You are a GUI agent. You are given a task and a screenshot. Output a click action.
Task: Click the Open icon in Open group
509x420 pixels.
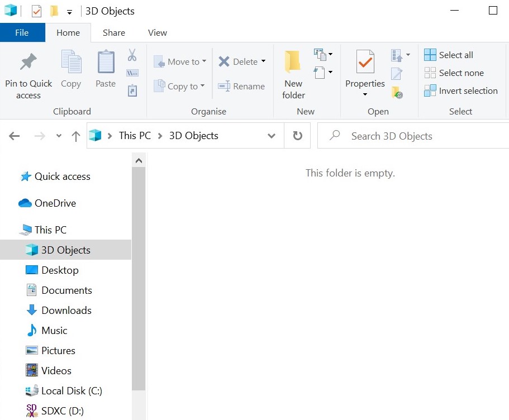[397, 55]
